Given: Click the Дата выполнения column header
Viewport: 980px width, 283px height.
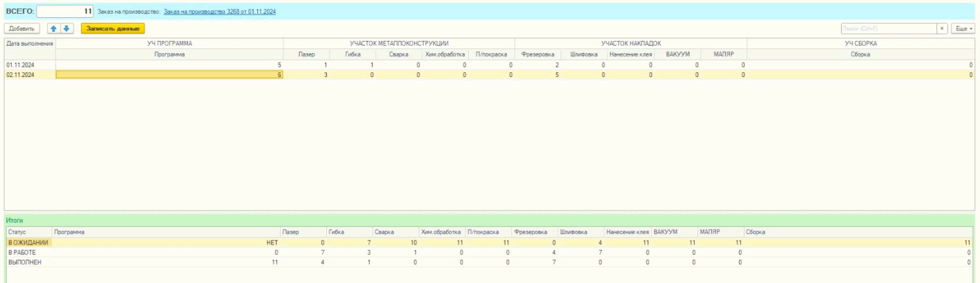Looking at the screenshot, I should 29,44.
